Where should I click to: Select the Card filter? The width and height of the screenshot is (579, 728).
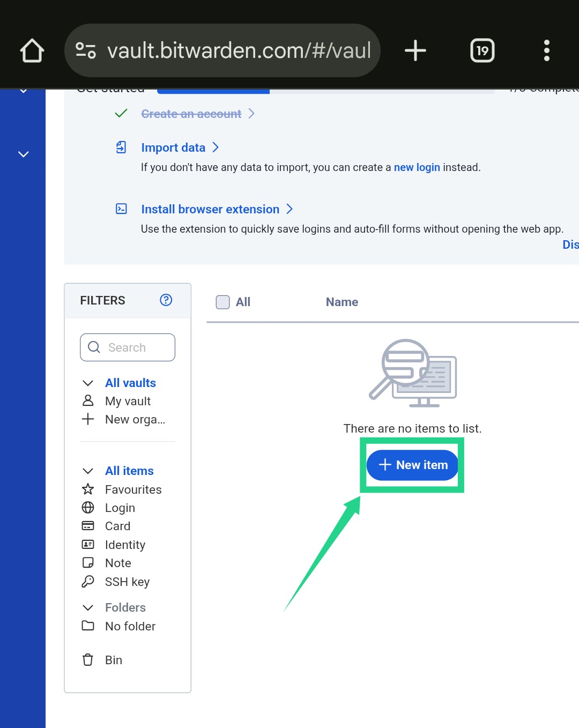pos(117,526)
